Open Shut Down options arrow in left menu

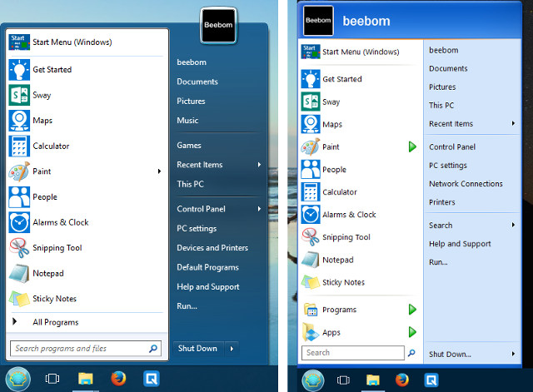tap(232, 349)
